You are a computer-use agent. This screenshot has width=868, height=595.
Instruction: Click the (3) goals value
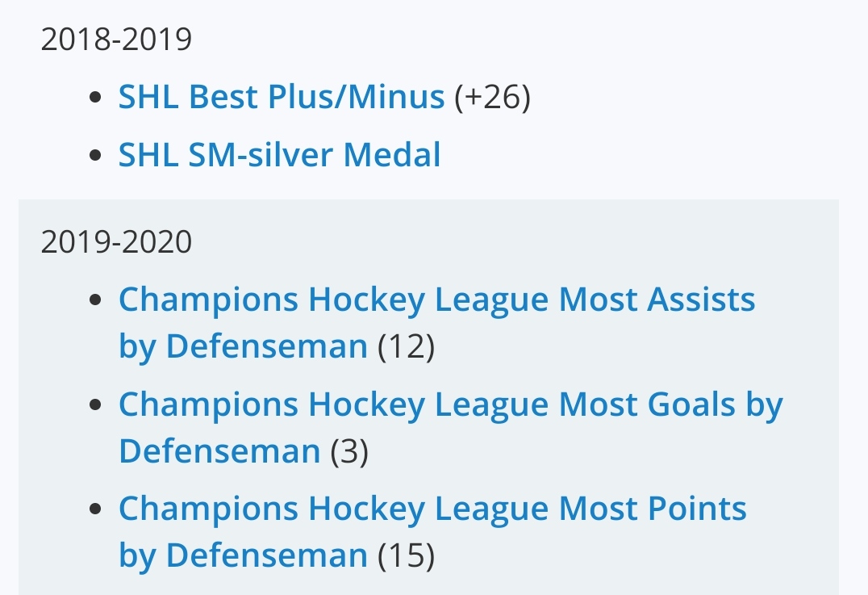[x=349, y=451]
